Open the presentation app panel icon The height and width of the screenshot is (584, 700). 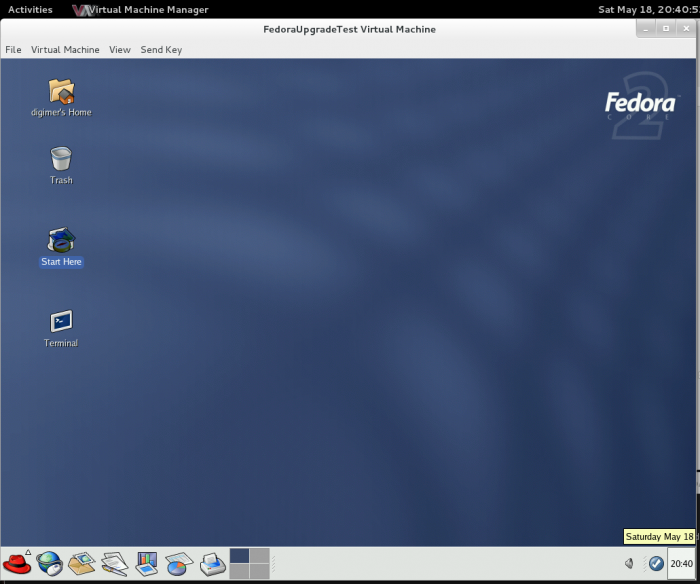coord(147,563)
